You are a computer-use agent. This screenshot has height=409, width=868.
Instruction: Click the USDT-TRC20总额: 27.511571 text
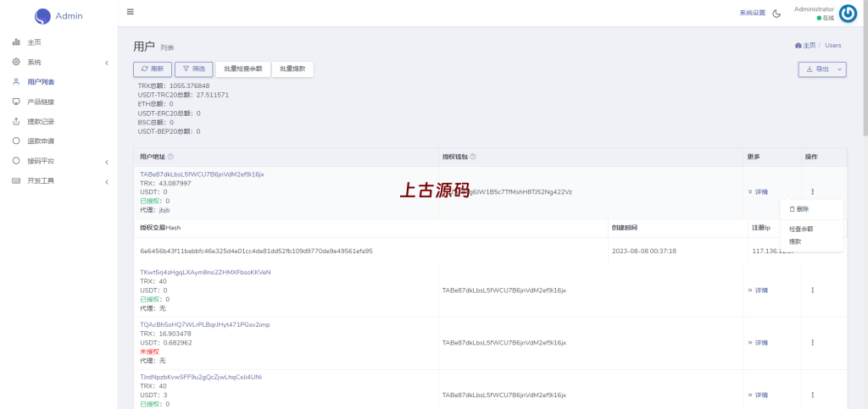183,95
